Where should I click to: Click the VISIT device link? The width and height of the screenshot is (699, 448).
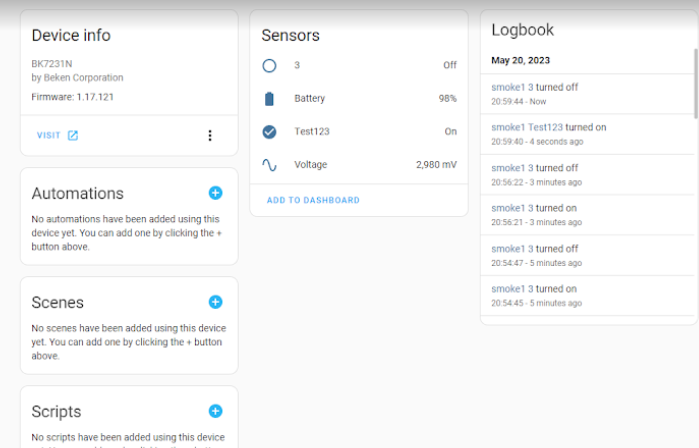pos(48,136)
